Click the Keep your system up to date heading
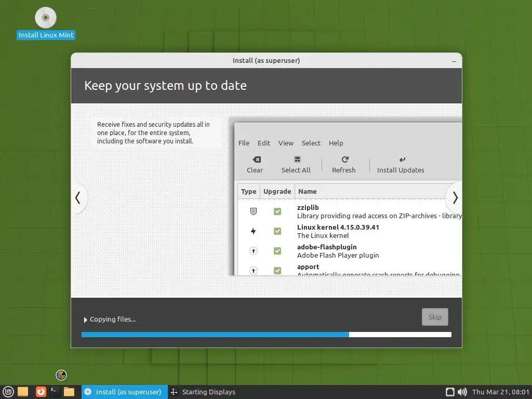Image resolution: width=532 pixels, height=399 pixels. (165, 86)
